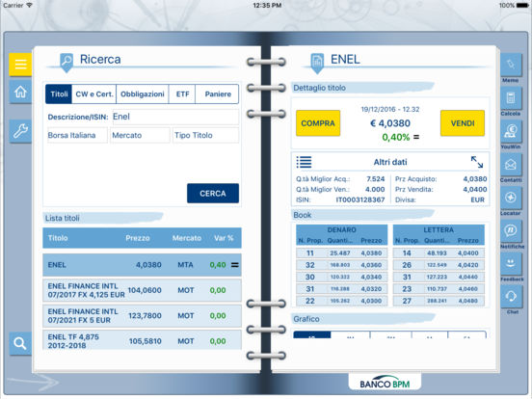Select the ENEL MTA row in list
This screenshot has height=399, width=532.
click(143, 265)
